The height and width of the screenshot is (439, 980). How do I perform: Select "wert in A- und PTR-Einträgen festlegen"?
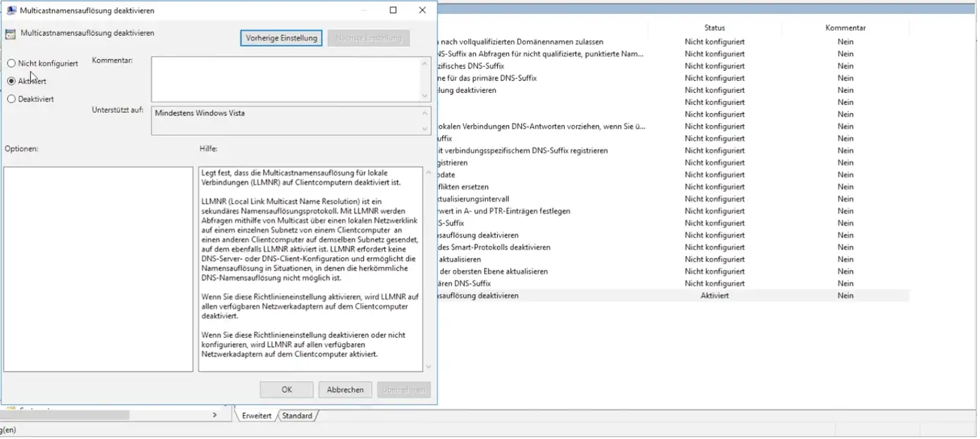click(x=673, y=211)
